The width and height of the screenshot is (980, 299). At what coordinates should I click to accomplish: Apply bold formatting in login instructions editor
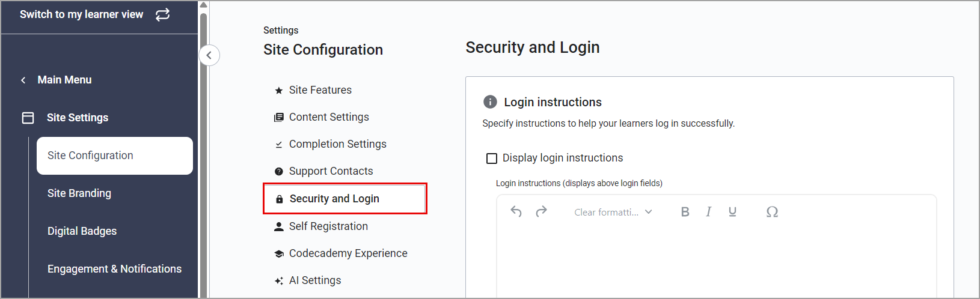pyautogui.click(x=685, y=211)
